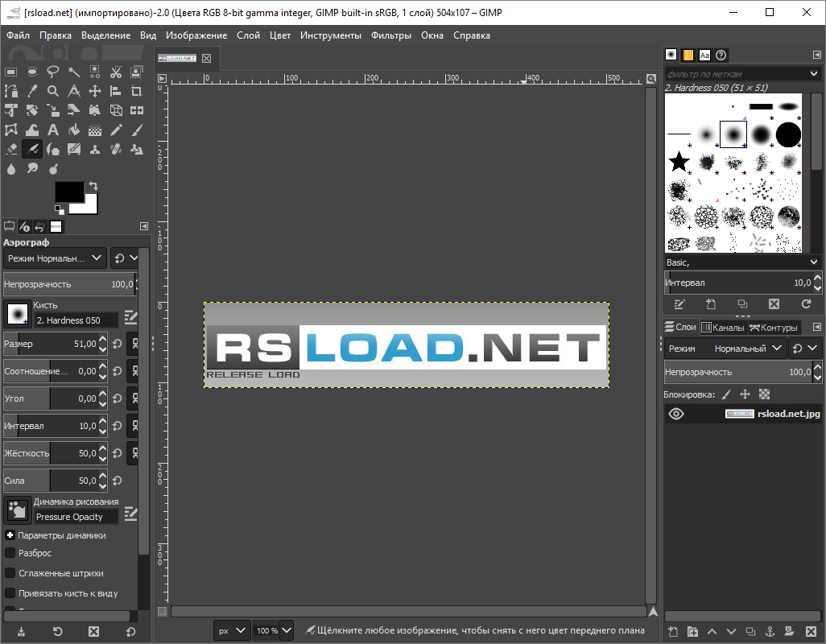Open the Режим Нормальный dropdown in tool options
Image resolution: width=826 pixels, height=644 pixels.
(55, 258)
